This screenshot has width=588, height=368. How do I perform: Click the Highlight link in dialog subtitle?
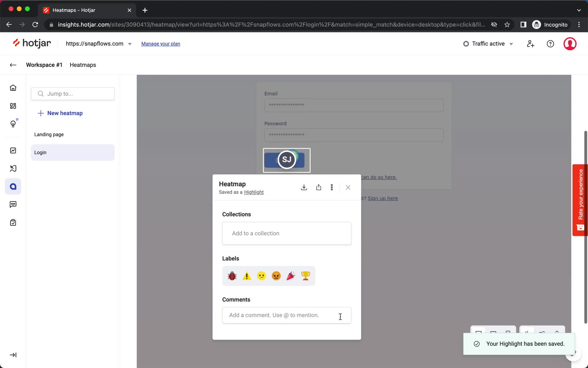pyautogui.click(x=254, y=192)
